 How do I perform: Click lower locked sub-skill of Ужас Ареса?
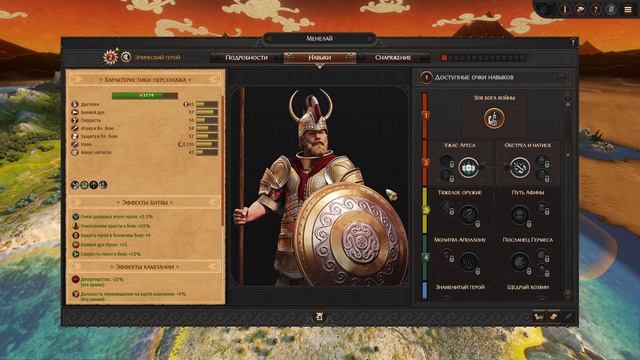[x=447, y=176]
